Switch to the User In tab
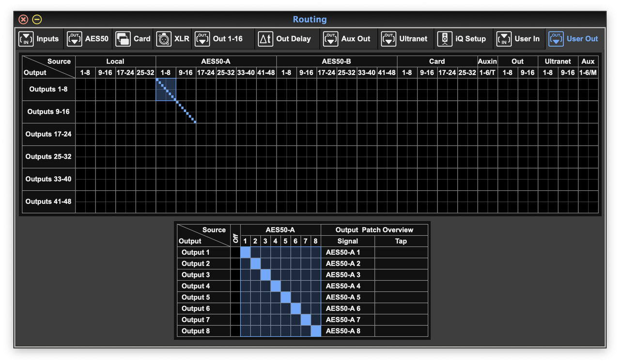 pyautogui.click(x=519, y=39)
